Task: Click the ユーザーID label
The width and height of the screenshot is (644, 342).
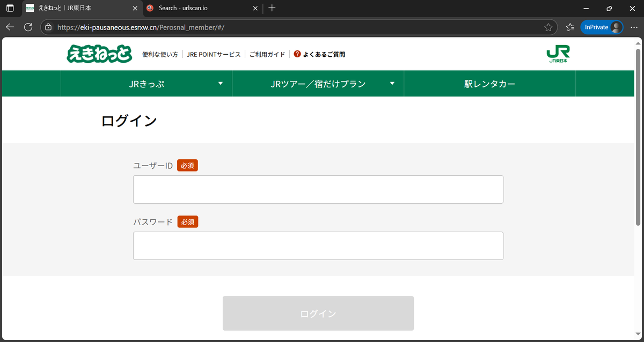Action: click(153, 166)
